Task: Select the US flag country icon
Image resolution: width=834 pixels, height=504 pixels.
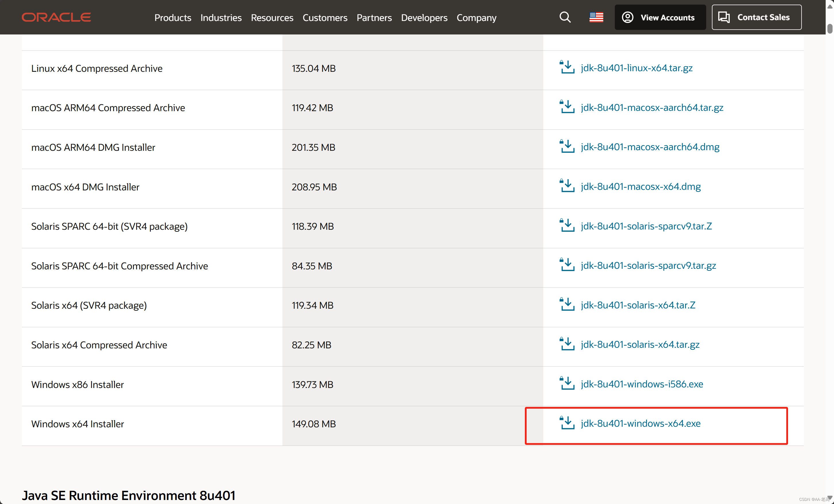Action: [596, 17]
